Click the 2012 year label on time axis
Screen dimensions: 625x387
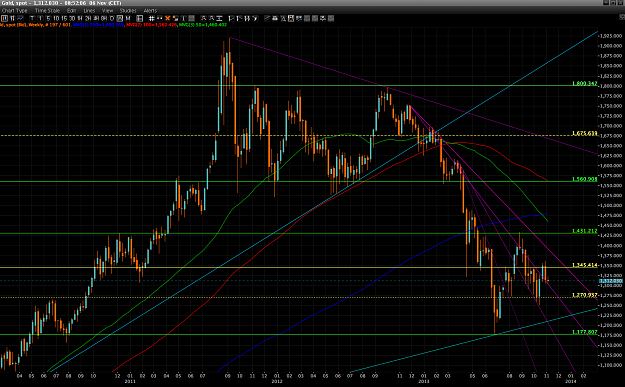pos(277,381)
